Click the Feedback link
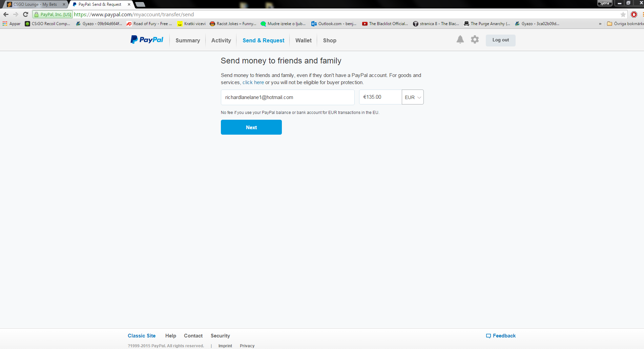The height and width of the screenshot is (349, 644). pos(501,336)
